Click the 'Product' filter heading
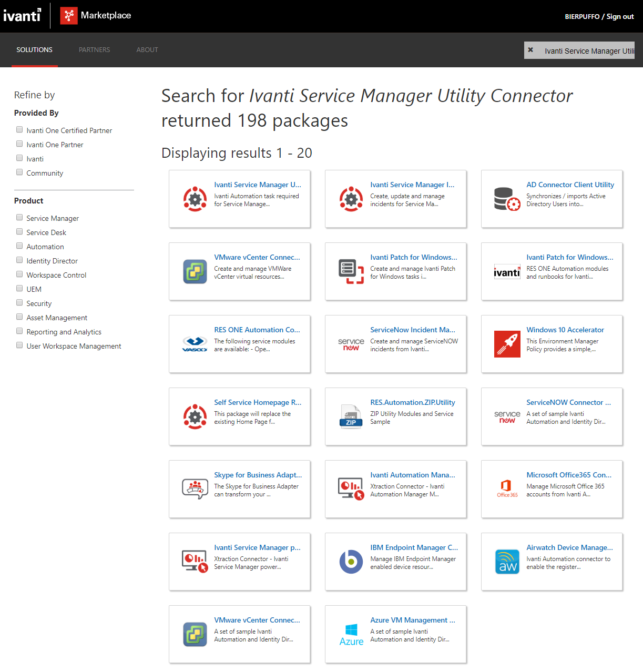 point(29,201)
